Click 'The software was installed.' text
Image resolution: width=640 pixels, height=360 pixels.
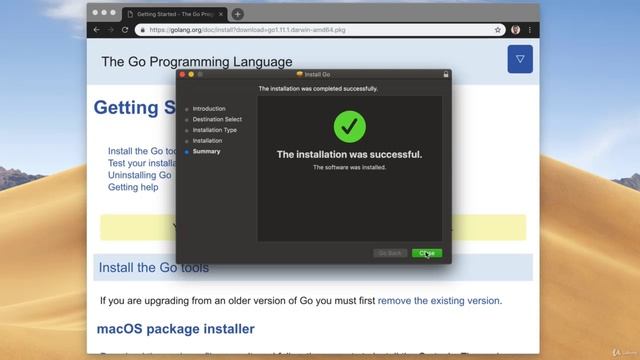(x=349, y=167)
